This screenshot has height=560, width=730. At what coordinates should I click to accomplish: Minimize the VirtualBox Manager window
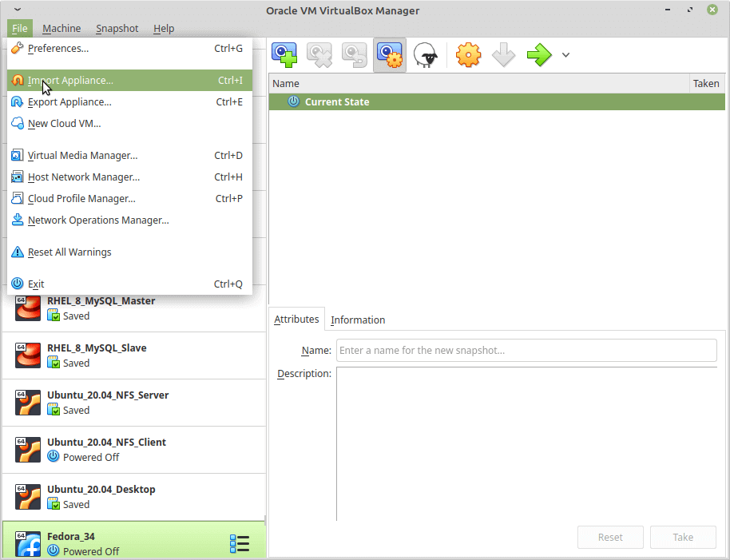[668, 10]
